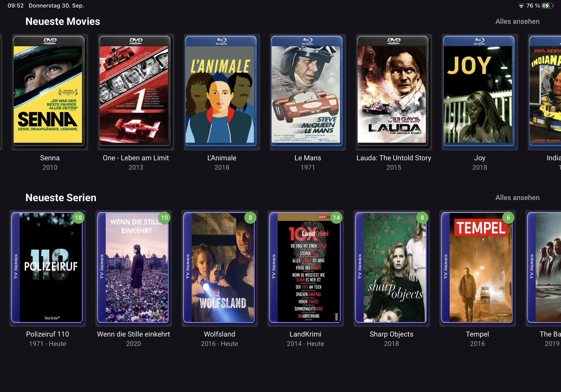Viewport: 561px width, 392px height.
Task: Click the DVD logo on One - Leben am Limit
Action: tap(136, 41)
